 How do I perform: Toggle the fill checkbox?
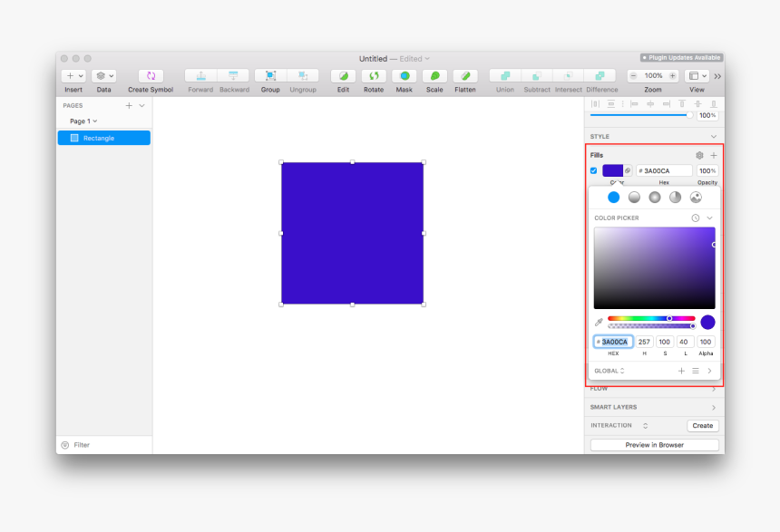tap(593, 170)
